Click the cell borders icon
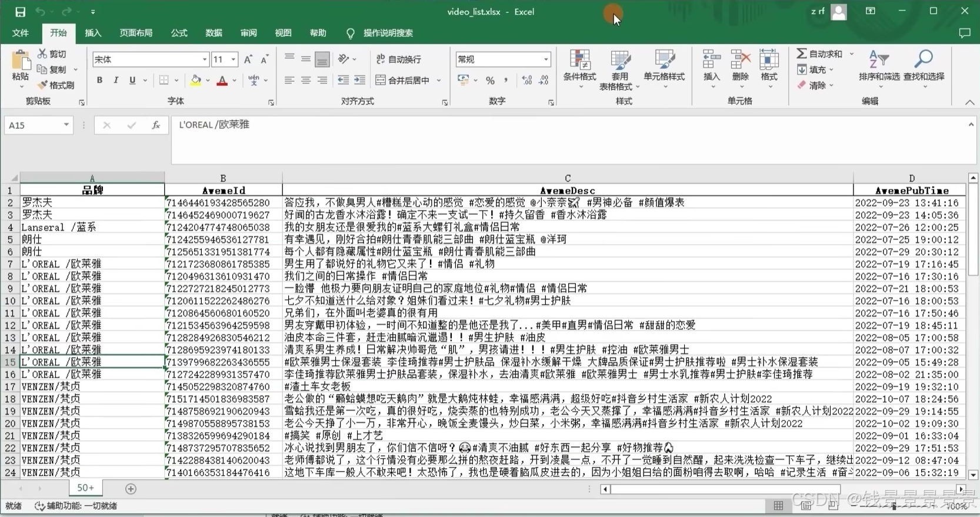Viewport: 980px width, 517px height. pos(164,81)
